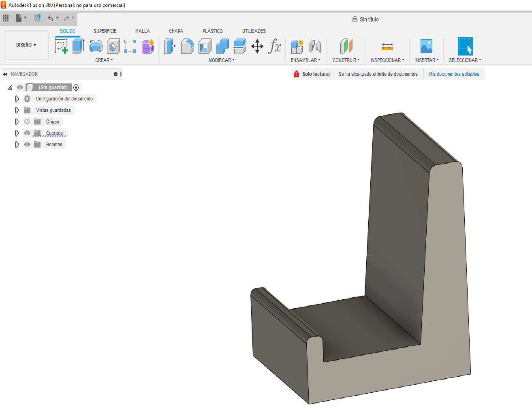Select the Shell tool
The height and width of the screenshot is (418, 532).
tap(205, 46)
